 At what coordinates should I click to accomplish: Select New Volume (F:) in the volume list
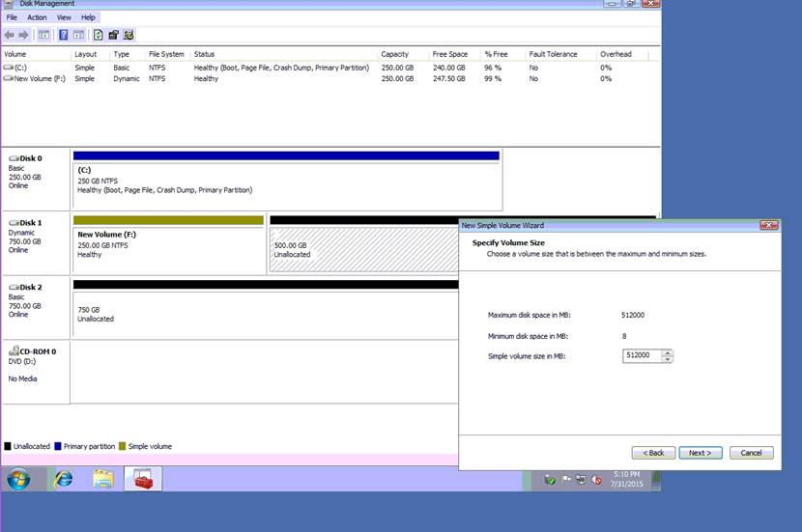tap(35, 79)
